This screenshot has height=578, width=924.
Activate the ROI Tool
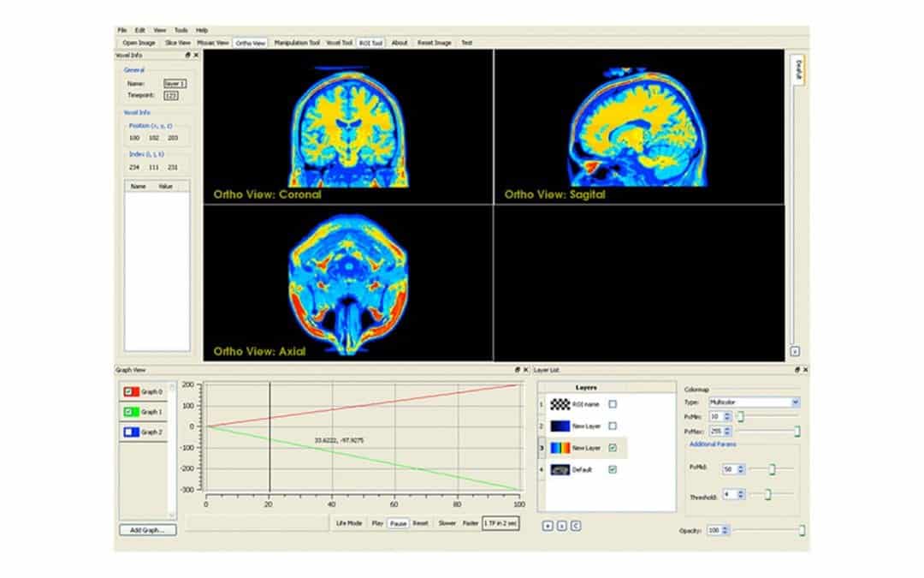click(x=370, y=43)
